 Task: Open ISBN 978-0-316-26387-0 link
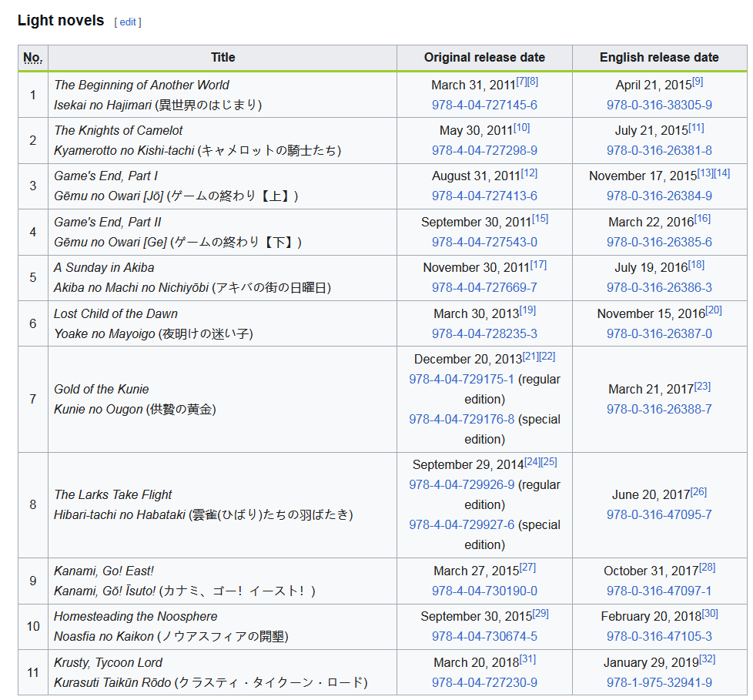point(659,333)
